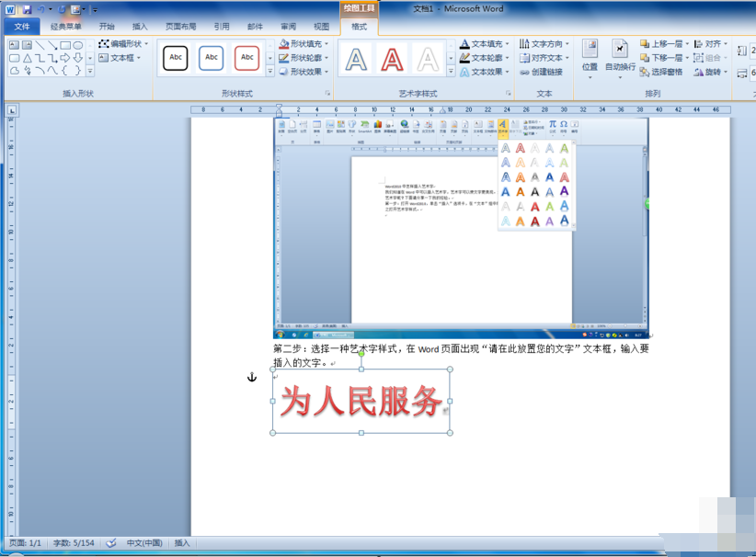Open the 文本轮廓 (Text Outline) dropdown
The width and height of the screenshot is (756, 557).
(485, 58)
